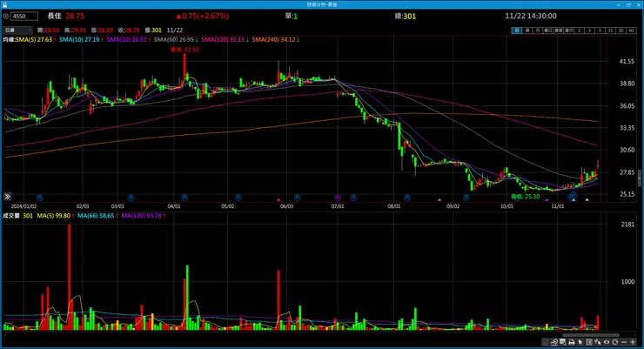Toggle the eye visibility icon in bottom toolbar
The height and width of the screenshot is (349, 644).
[x=607, y=342]
